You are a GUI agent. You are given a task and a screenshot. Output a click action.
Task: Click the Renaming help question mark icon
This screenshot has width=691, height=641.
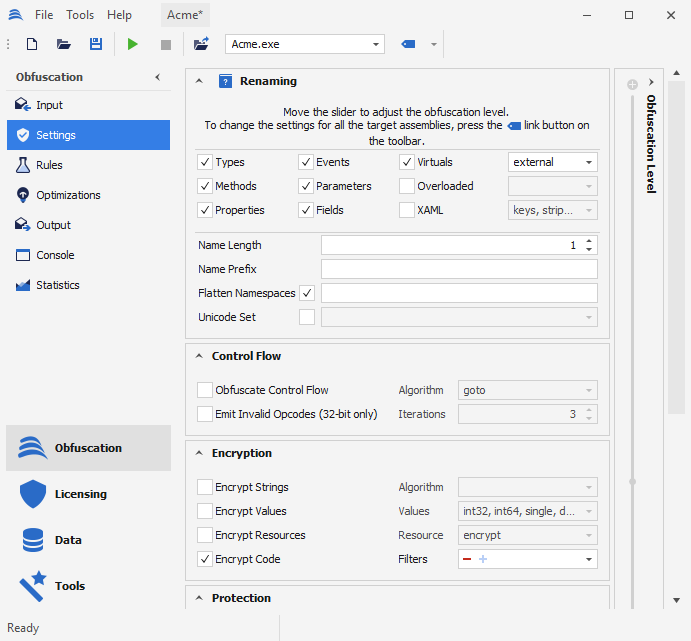pos(225,81)
